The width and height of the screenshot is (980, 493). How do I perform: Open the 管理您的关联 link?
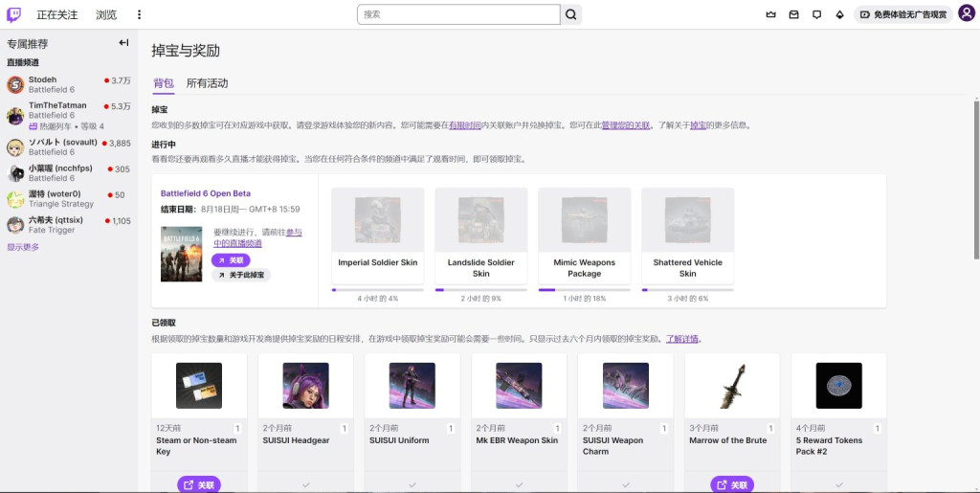pyautogui.click(x=626, y=125)
